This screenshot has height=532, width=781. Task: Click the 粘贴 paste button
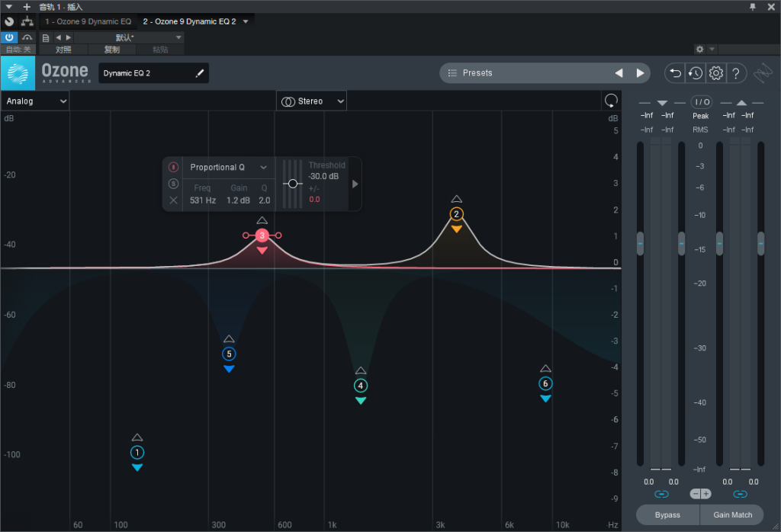160,50
